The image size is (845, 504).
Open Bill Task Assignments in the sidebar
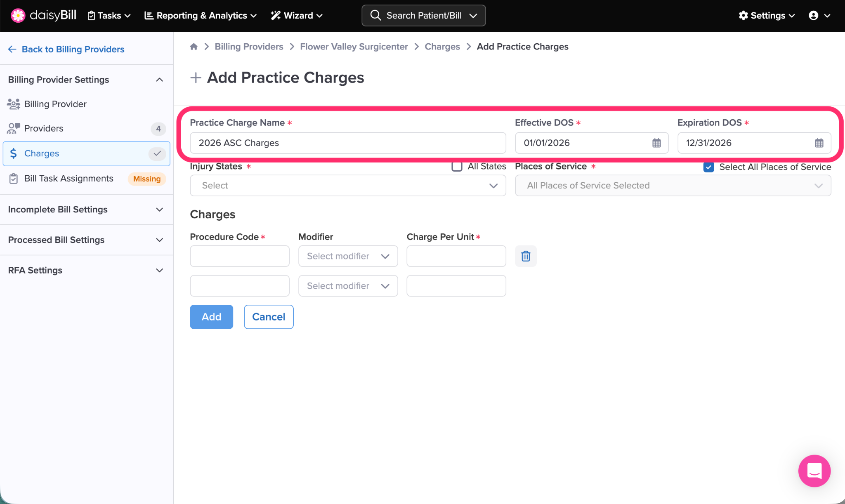[x=68, y=178]
